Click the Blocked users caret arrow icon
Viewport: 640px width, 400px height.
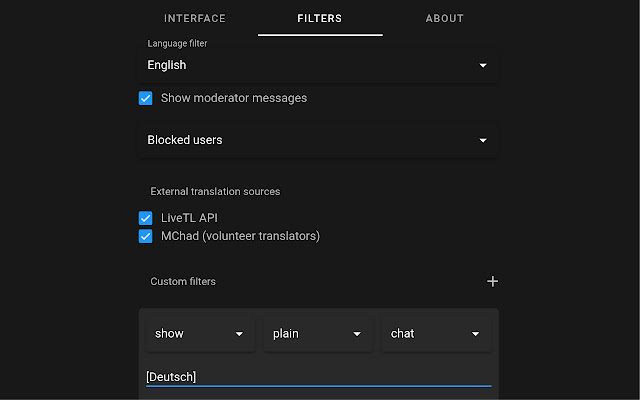pos(483,140)
